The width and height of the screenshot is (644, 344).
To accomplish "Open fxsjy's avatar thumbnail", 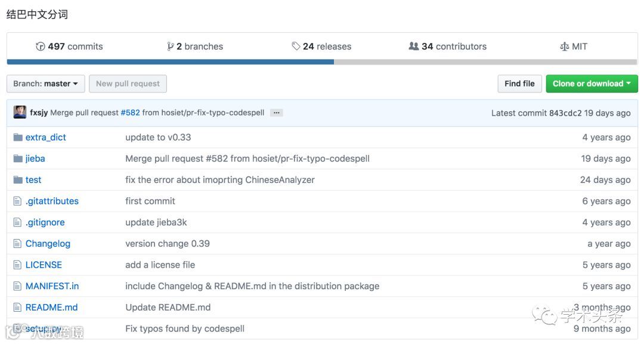I will (20, 112).
